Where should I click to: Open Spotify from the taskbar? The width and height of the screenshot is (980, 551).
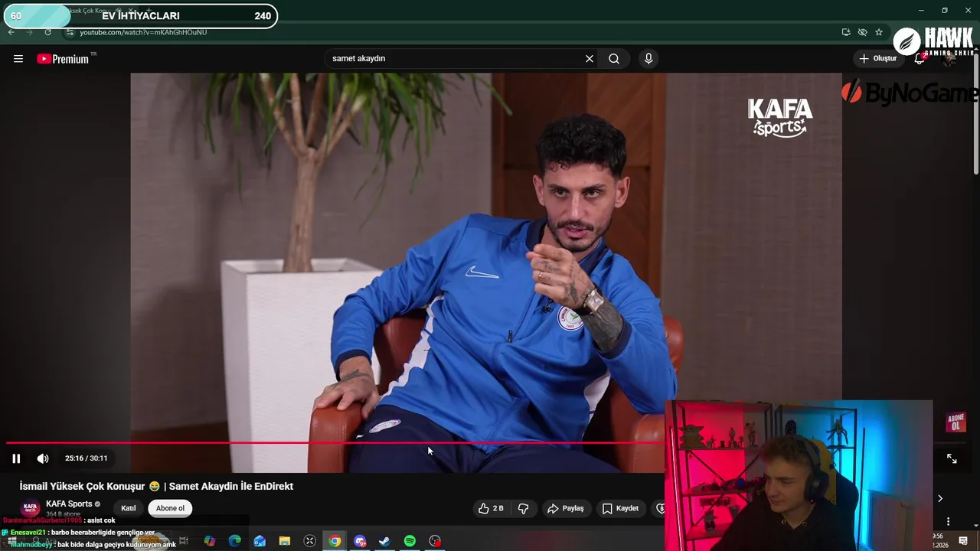pos(410,541)
